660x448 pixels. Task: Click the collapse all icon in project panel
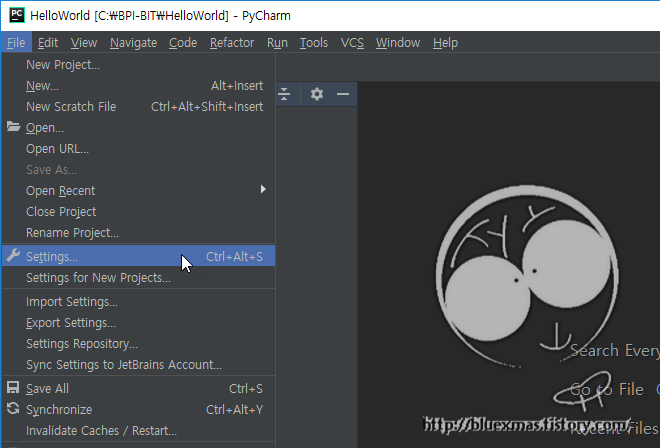[x=284, y=94]
